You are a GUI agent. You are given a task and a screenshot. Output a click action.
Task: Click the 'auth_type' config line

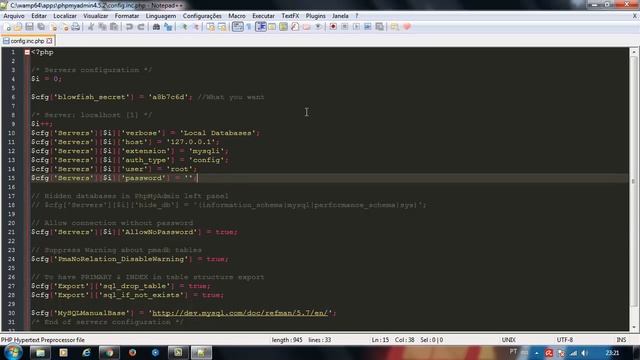130,160
